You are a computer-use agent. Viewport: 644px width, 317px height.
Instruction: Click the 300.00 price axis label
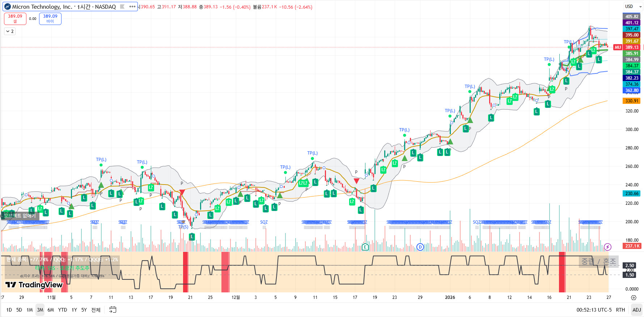click(632, 130)
